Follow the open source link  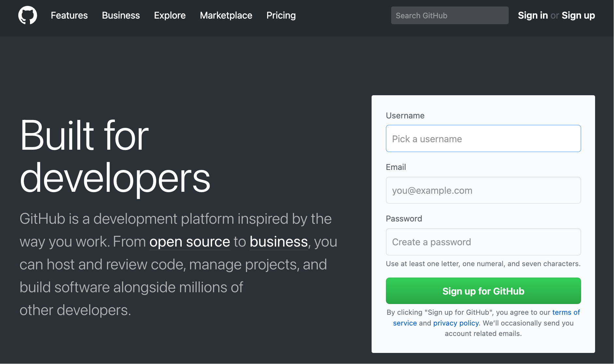click(190, 242)
